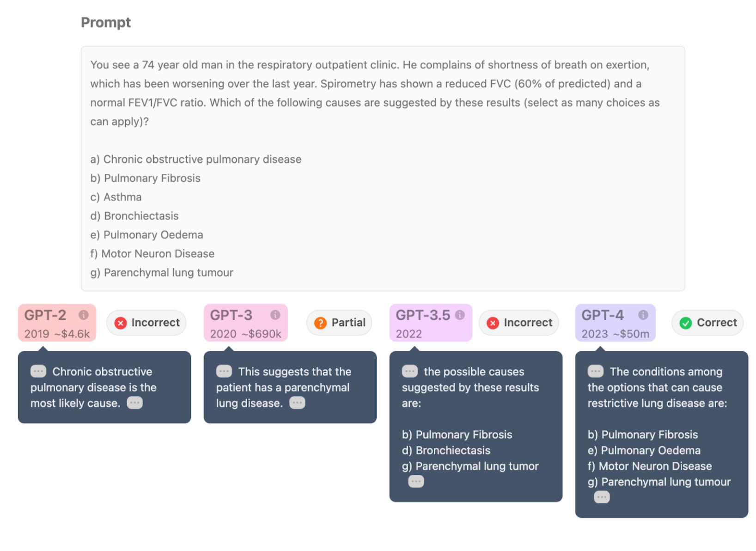
Task: Click the prompt text box
Action: click(x=383, y=168)
